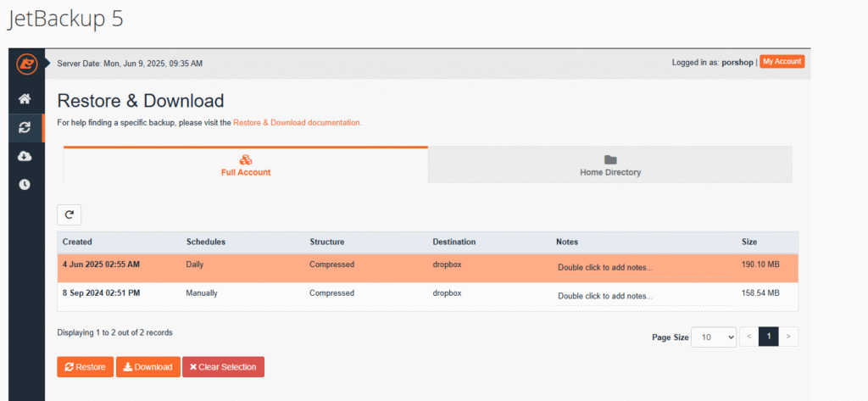Sort by the Destination column header
Viewport: 868px width, 401px height.
454,242
